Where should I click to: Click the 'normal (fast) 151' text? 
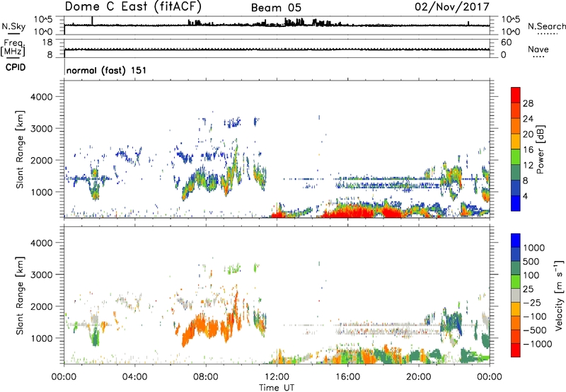point(107,70)
